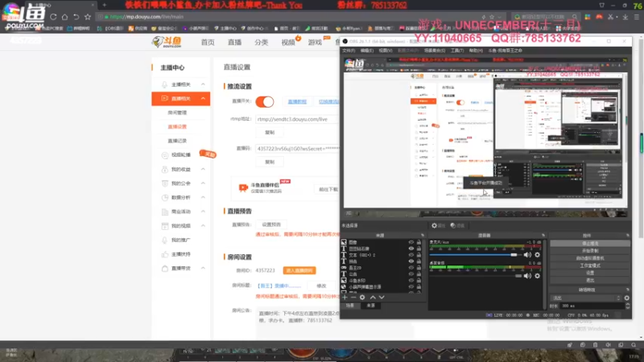Remove source with the minus icon
Viewport: 644px width, 362px height.
coord(353,297)
